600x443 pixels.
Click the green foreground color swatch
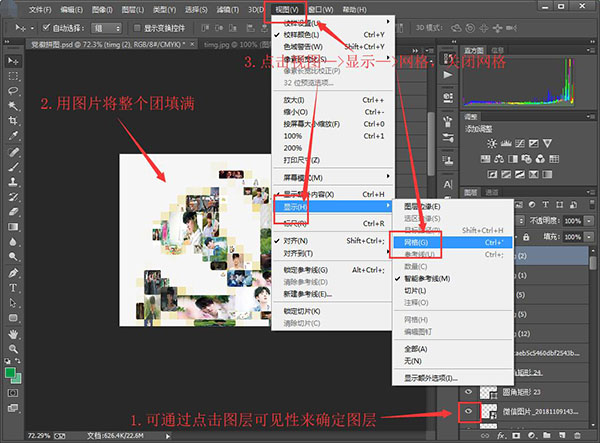click(10, 372)
